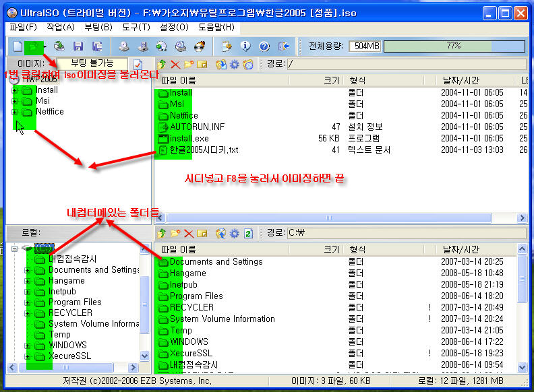This screenshot has width=534, height=392.
Task: Click the Open CD/DVD icon with green arrow
Action: [59, 46]
